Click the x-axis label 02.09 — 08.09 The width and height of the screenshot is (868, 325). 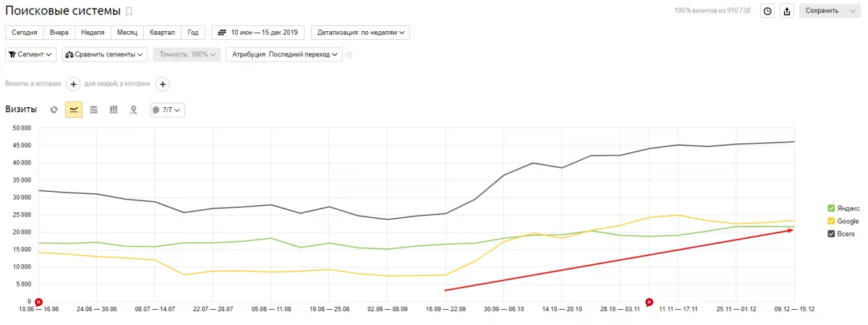tap(387, 309)
